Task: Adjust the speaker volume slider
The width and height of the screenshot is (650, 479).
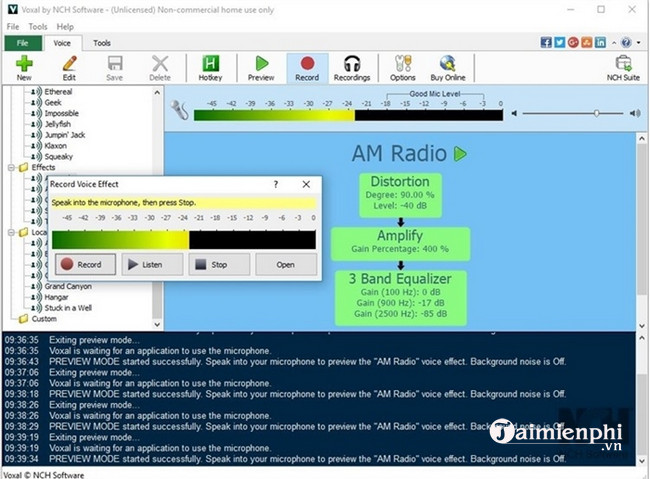Action: 597,114
